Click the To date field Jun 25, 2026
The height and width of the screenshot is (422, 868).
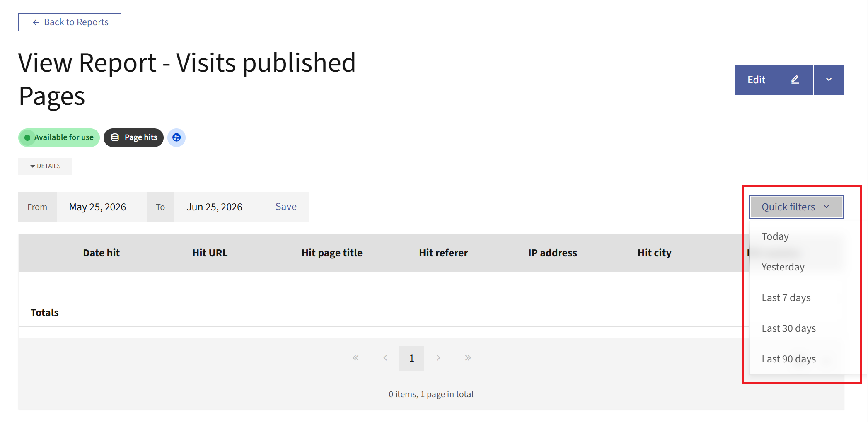tap(215, 207)
